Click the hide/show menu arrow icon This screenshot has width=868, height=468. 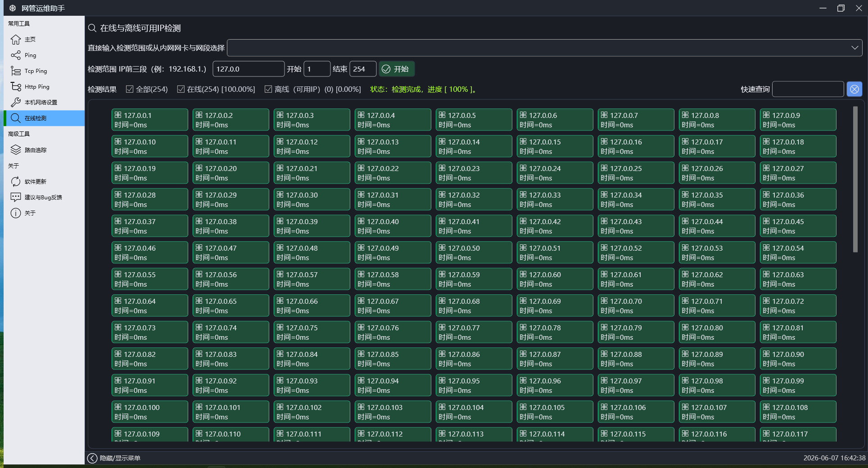tap(92, 458)
